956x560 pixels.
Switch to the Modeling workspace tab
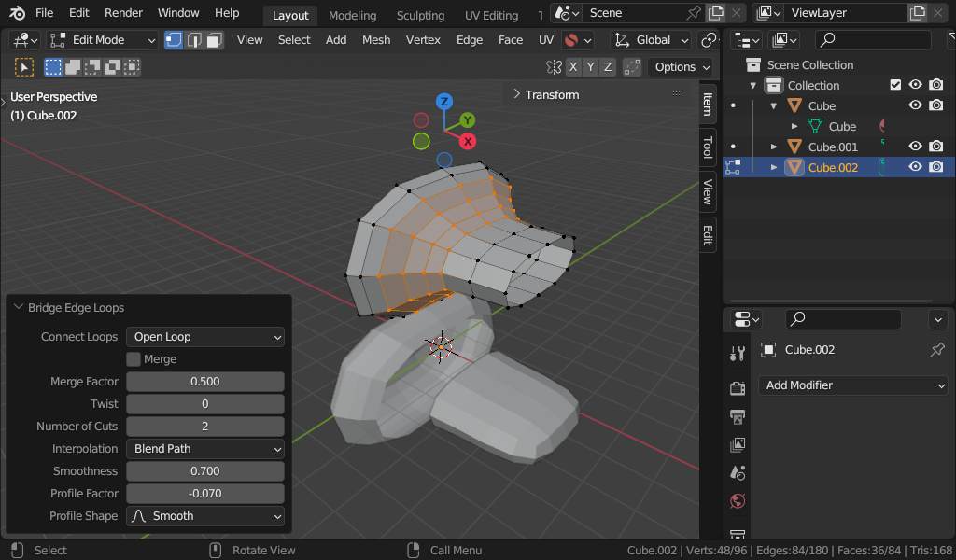coord(352,15)
